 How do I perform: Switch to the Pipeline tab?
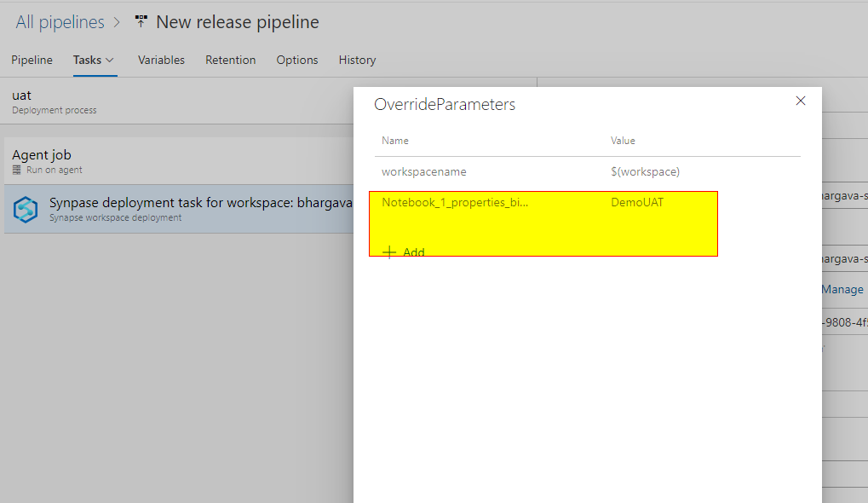32,60
